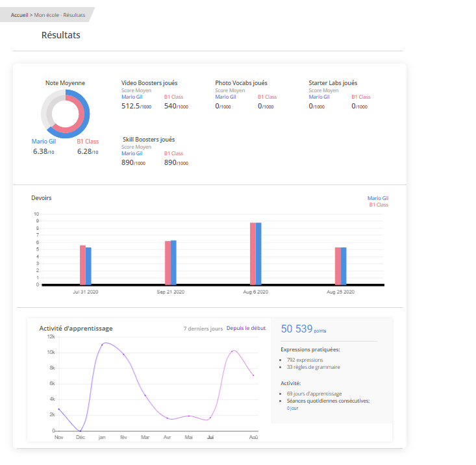Click the Aug 25 2020 axis label

point(341,292)
